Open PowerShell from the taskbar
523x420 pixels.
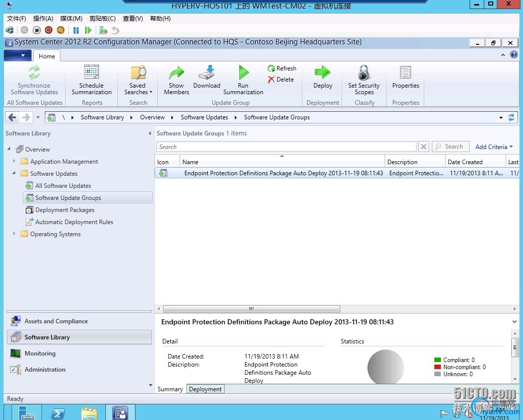58,413
